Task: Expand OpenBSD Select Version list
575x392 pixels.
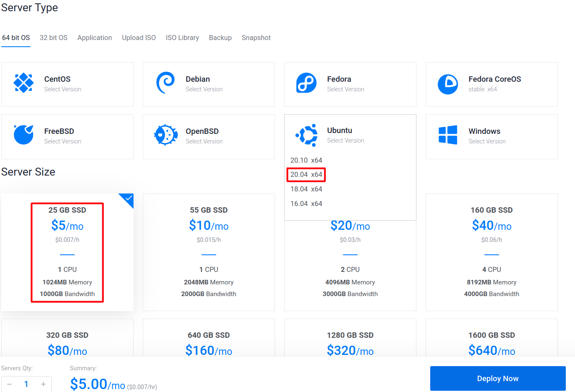Action: click(x=209, y=136)
